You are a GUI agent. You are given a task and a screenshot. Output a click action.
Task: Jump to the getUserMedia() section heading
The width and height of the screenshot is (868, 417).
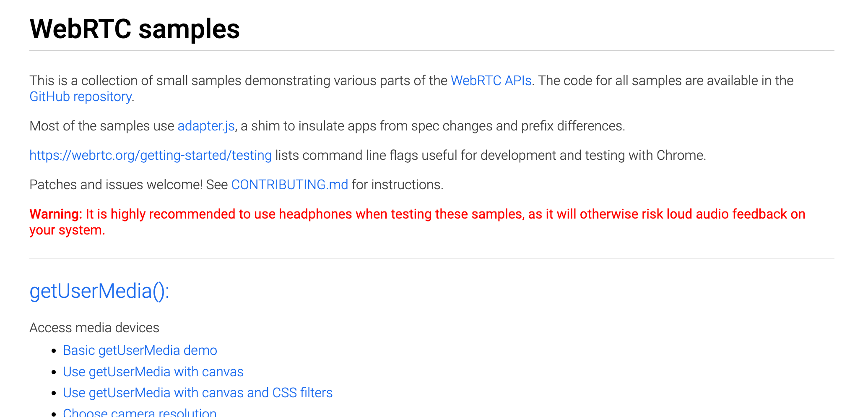[99, 291]
